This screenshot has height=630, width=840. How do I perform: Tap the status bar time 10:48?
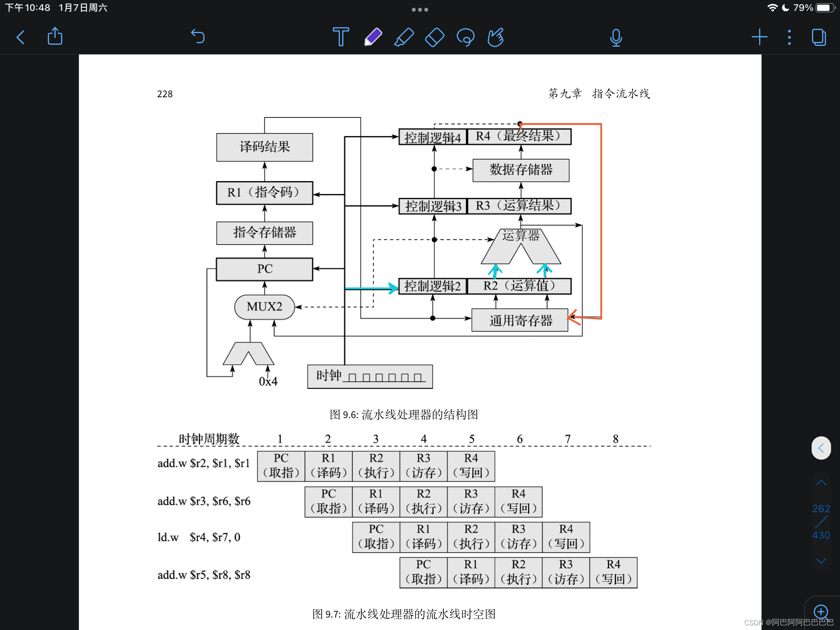pyautogui.click(x=28, y=8)
